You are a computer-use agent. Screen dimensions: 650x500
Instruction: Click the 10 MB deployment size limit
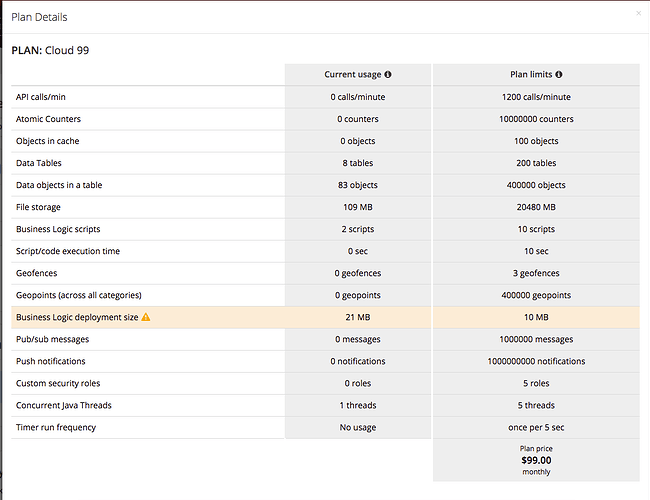pos(536,317)
